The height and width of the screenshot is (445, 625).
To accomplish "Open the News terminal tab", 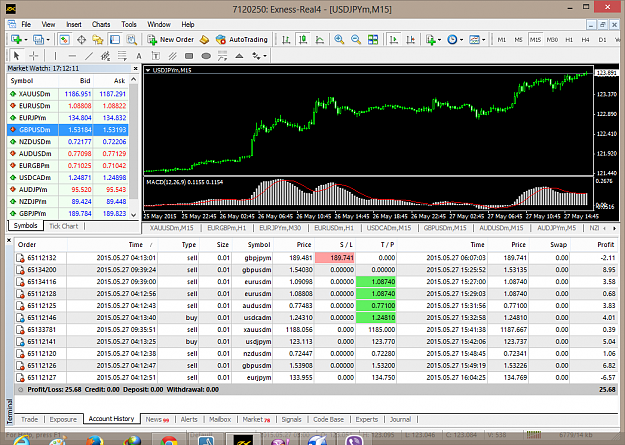I will pyautogui.click(x=157, y=419).
